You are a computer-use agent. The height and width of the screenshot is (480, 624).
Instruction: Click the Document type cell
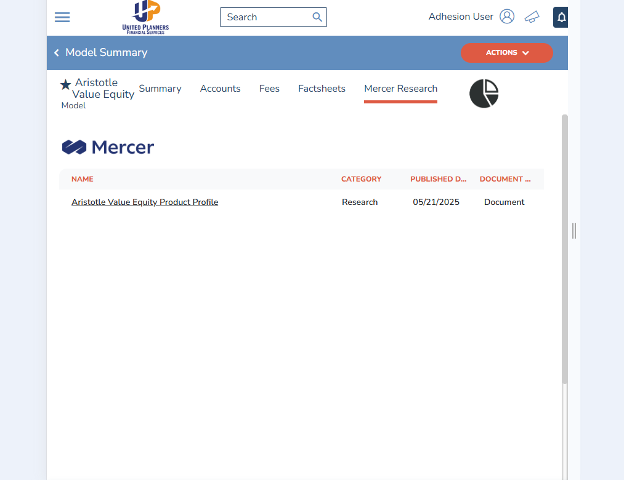click(x=504, y=202)
